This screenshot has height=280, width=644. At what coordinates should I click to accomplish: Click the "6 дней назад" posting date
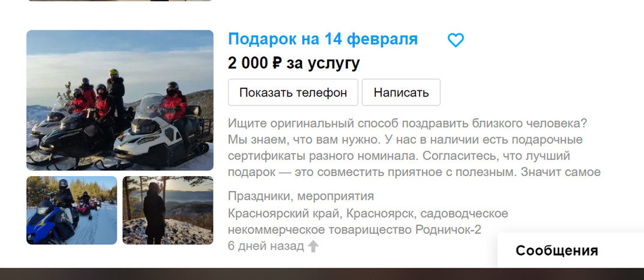[266, 246]
